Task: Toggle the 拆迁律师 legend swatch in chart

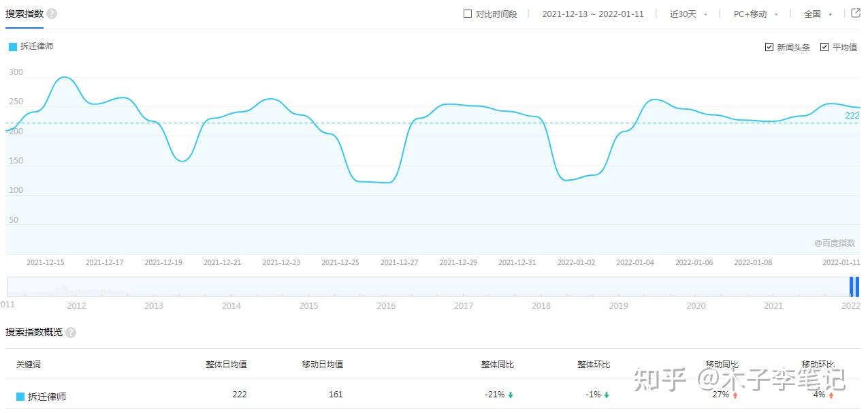Action: [13, 47]
